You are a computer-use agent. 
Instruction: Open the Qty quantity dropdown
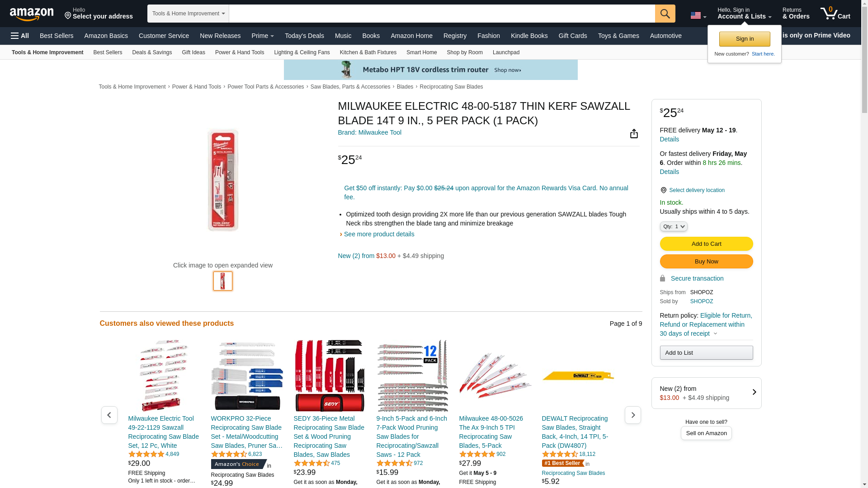pos(674,226)
